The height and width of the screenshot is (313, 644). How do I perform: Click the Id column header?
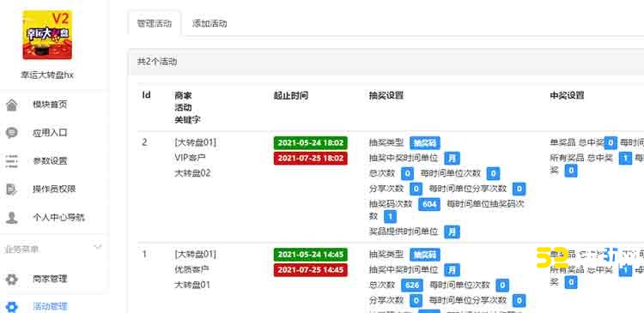pyautogui.click(x=146, y=95)
